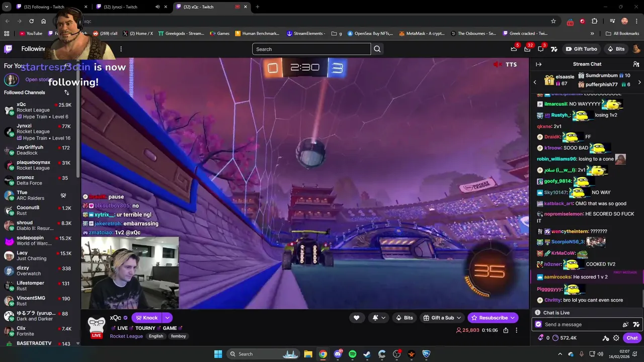Click the femboy tag
Viewport: 644px width, 362px height.
pos(178,336)
